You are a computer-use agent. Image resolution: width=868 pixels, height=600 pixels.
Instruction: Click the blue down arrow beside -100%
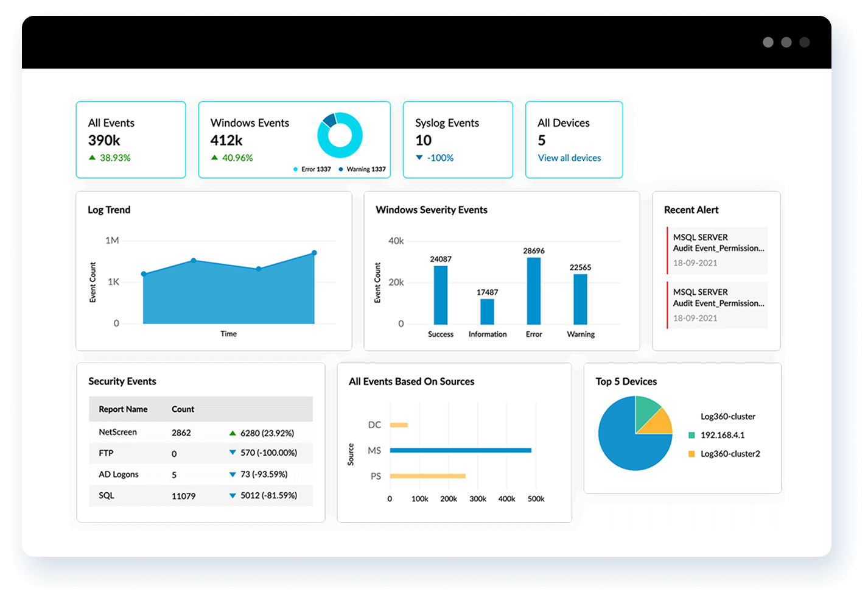coord(419,158)
